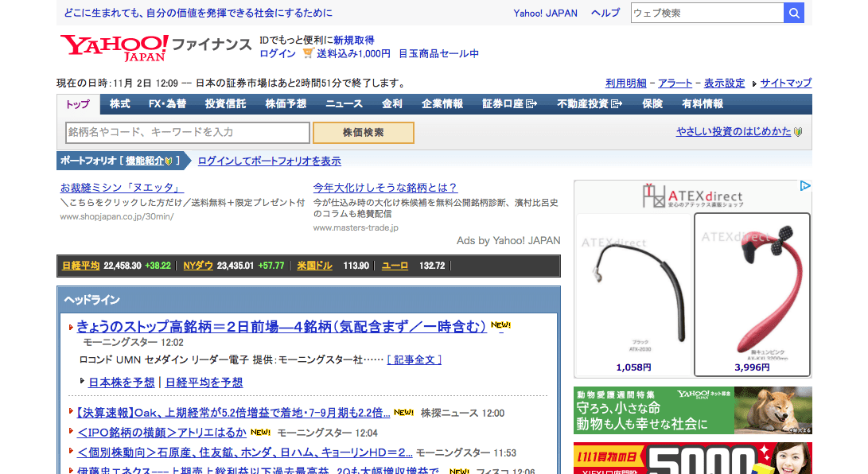
Task: Open ログインしてポートフォリオを表示 link
Action: [269, 161]
